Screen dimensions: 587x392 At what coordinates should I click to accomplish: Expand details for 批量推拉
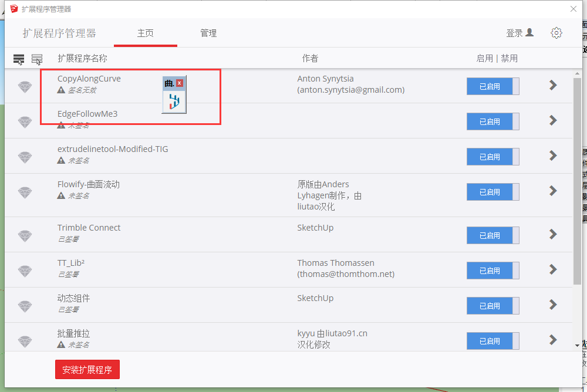(552, 339)
